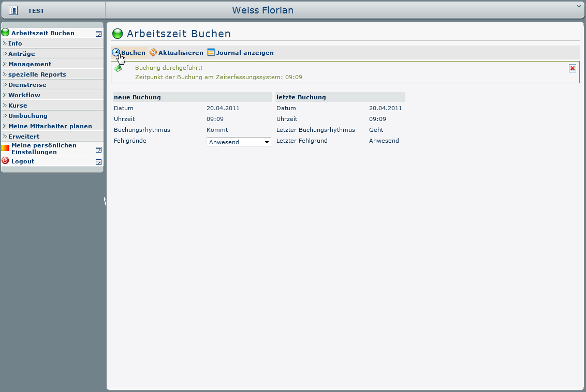Click the Aktualisieren button label
This screenshot has height=392, width=586.
pyautogui.click(x=181, y=53)
